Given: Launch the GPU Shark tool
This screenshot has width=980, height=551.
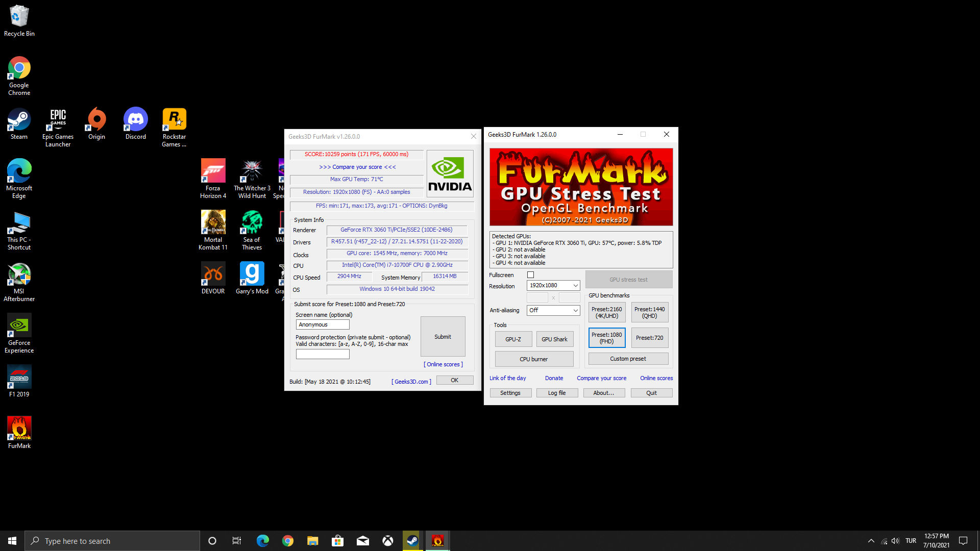Looking at the screenshot, I should pos(555,339).
